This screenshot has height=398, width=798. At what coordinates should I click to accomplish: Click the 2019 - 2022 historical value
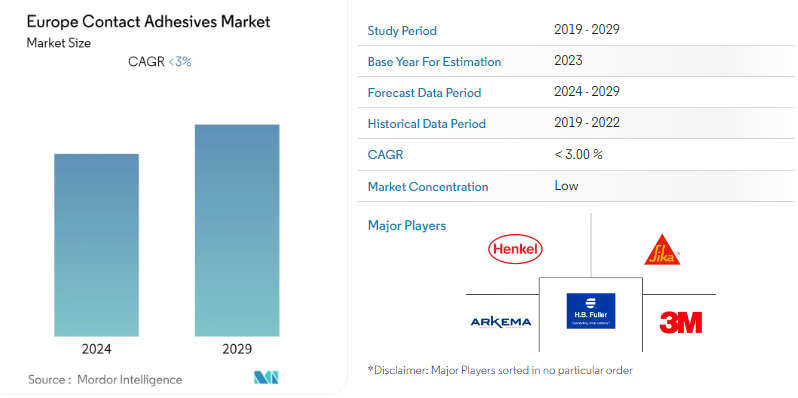click(x=587, y=123)
